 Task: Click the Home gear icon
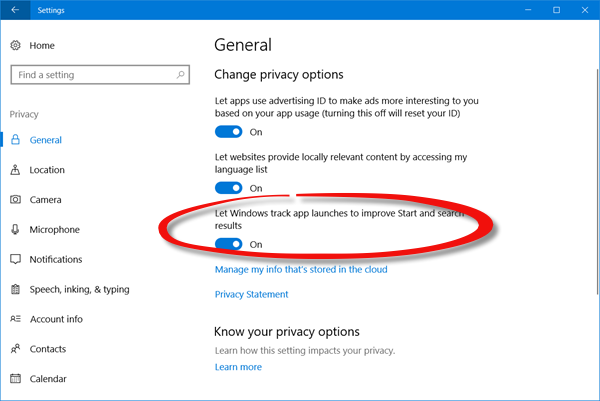coord(16,46)
